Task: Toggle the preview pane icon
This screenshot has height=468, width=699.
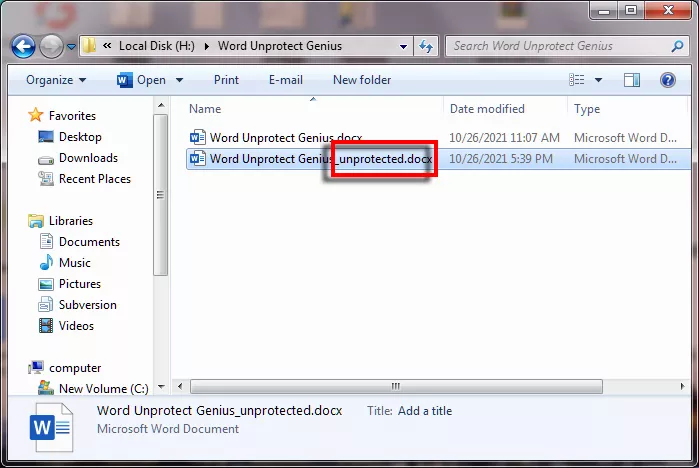Action: [x=632, y=80]
